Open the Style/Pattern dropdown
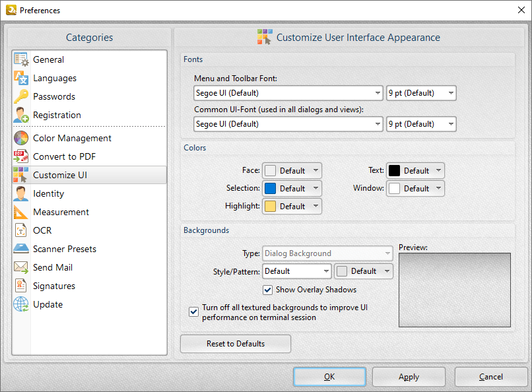 pyautogui.click(x=297, y=271)
